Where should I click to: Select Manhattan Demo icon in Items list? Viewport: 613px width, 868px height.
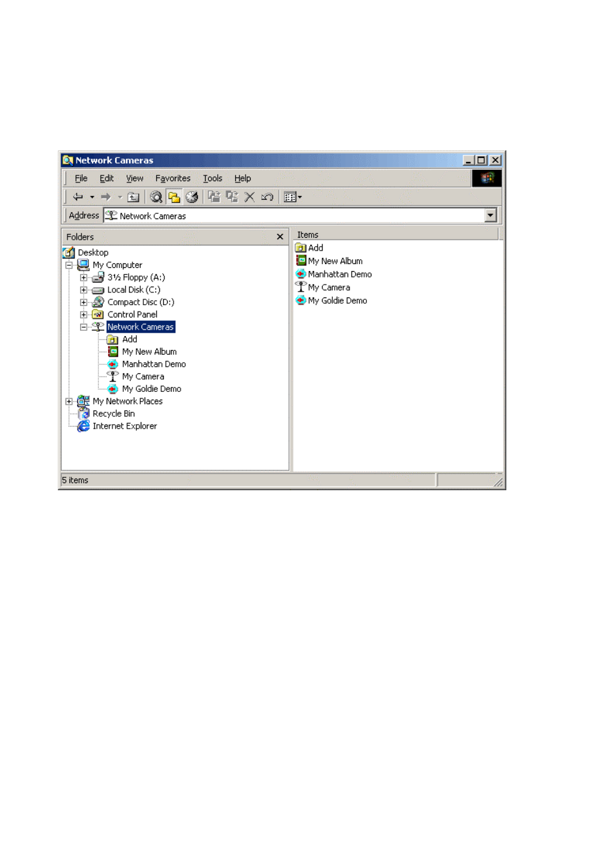pos(300,274)
